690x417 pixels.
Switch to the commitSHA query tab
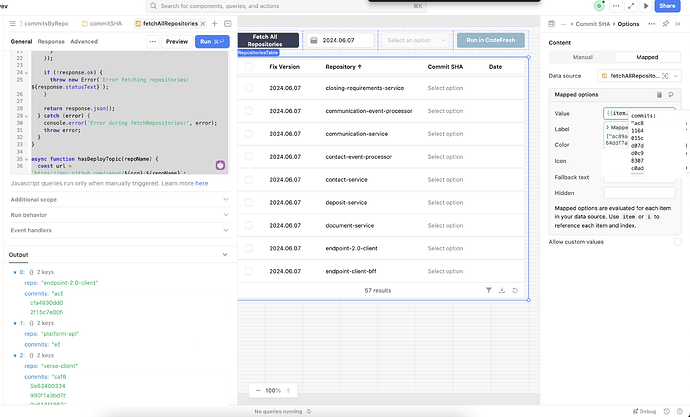click(x=102, y=24)
